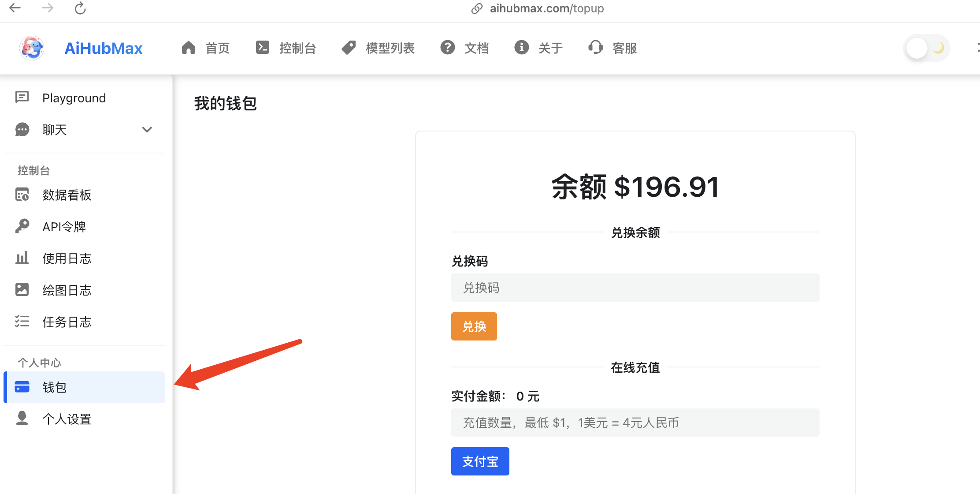Click the blue 支付宝 payment button
Screen dimensions: 980x494
coord(480,461)
